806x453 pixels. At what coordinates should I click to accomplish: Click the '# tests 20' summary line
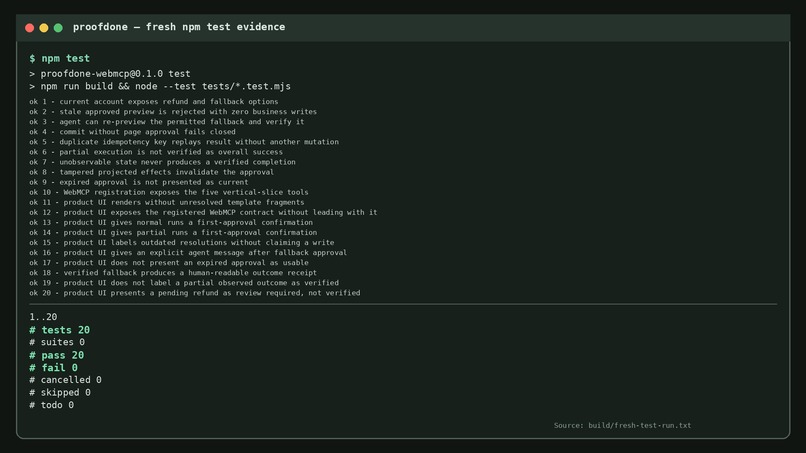pos(60,330)
